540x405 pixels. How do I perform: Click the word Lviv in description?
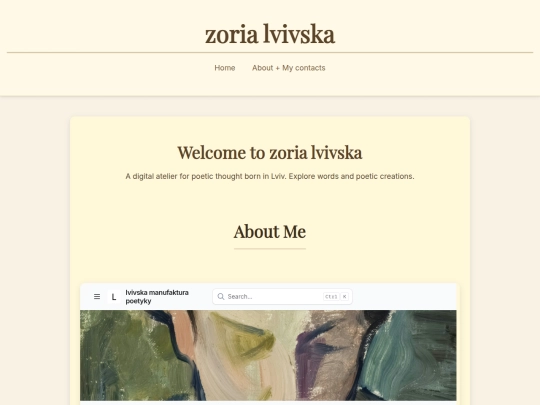(278, 176)
